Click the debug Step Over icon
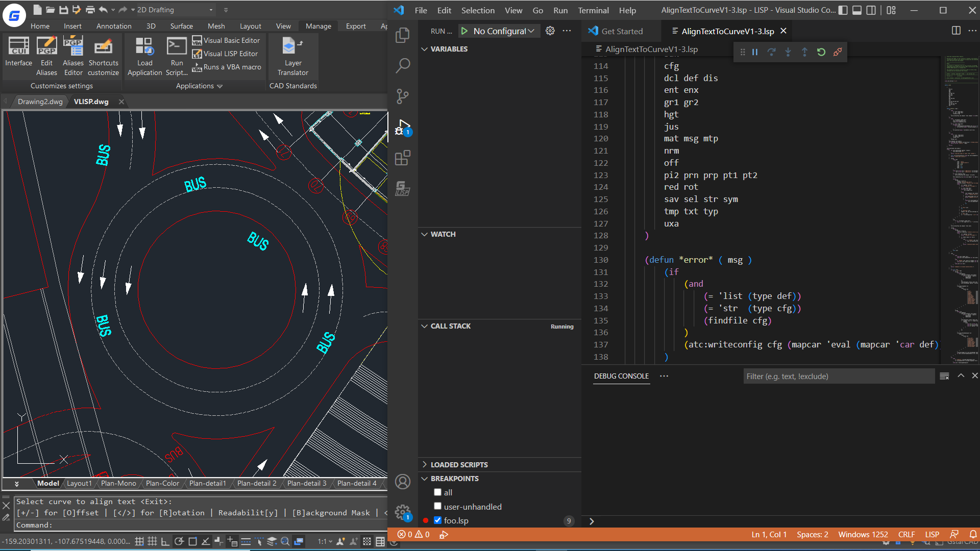Screen dimensions: 980x551 click(771, 52)
